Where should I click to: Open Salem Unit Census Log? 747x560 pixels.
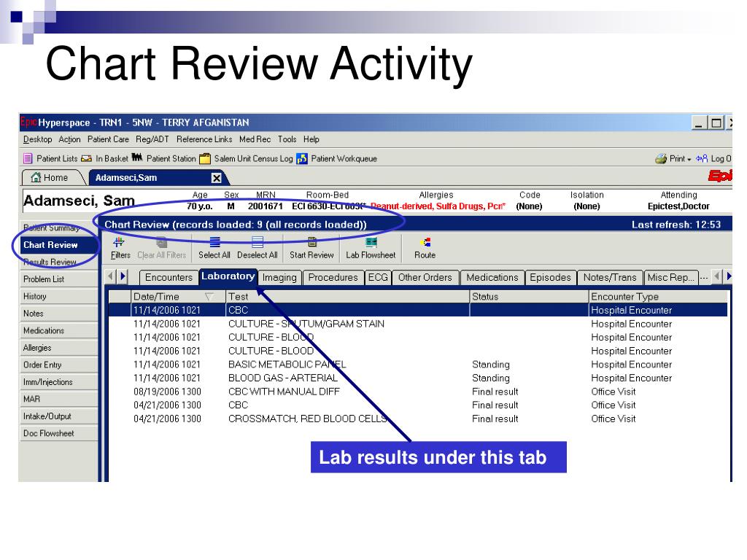246,158
